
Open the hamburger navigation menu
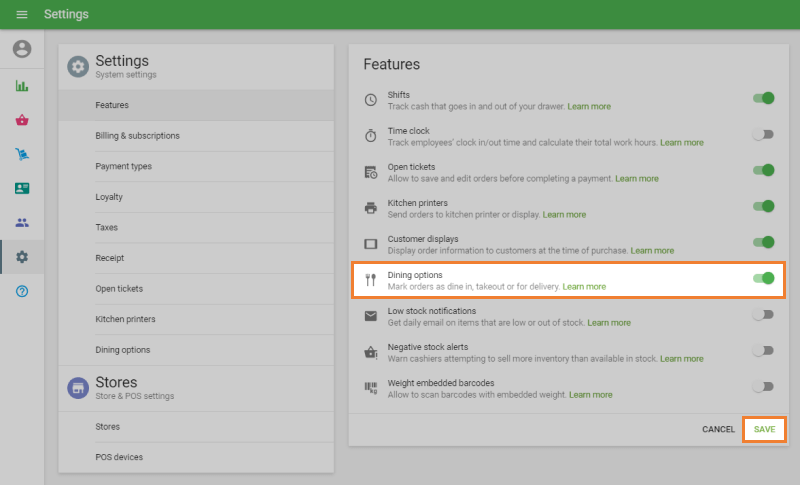click(22, 15)
